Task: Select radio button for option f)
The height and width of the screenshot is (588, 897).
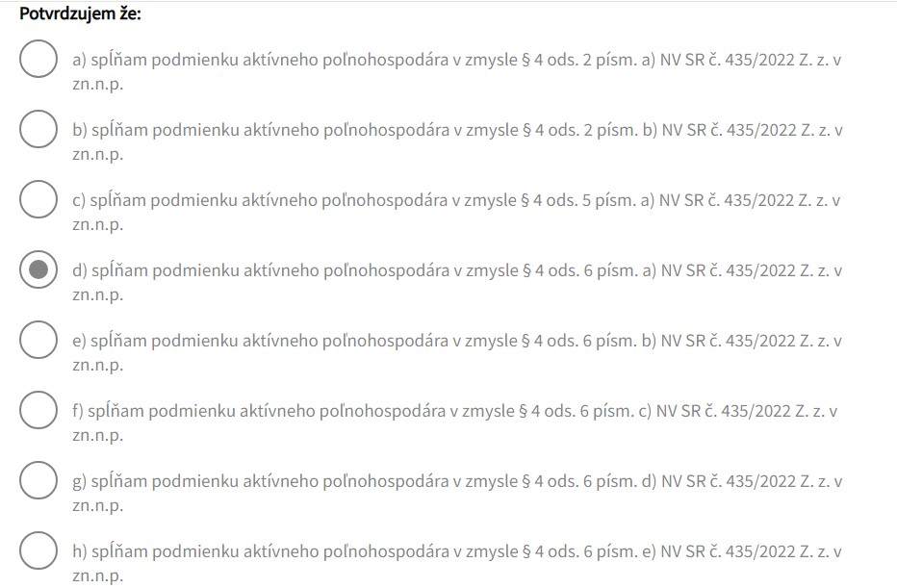Action: (38, 410)
